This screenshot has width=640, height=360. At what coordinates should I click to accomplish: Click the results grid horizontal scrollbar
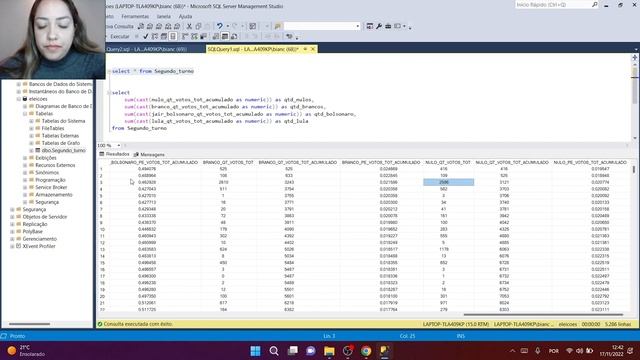[x=543, y=315]
